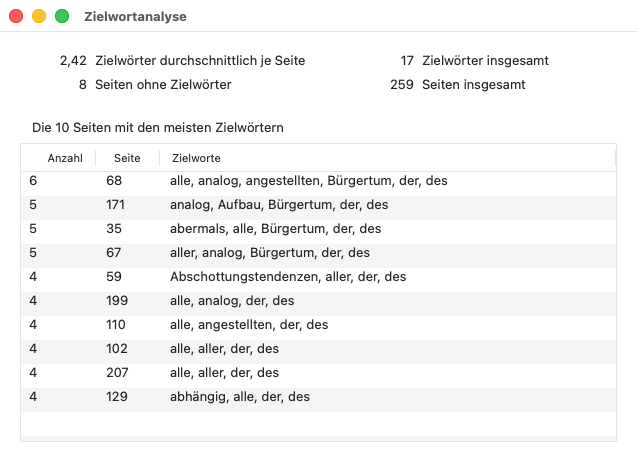Sort table by Seite column header
This screenshot has height=462, width=637.
127,158
